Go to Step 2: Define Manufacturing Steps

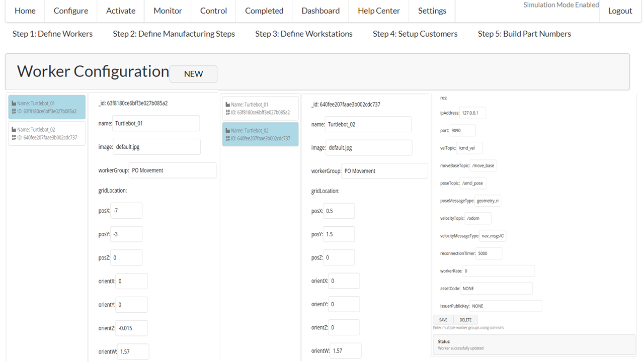174,34
